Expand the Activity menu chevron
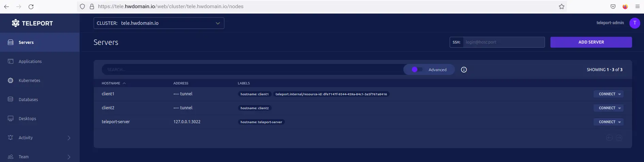This screenshot has width=644, height=162. click(x=69, y=138)
